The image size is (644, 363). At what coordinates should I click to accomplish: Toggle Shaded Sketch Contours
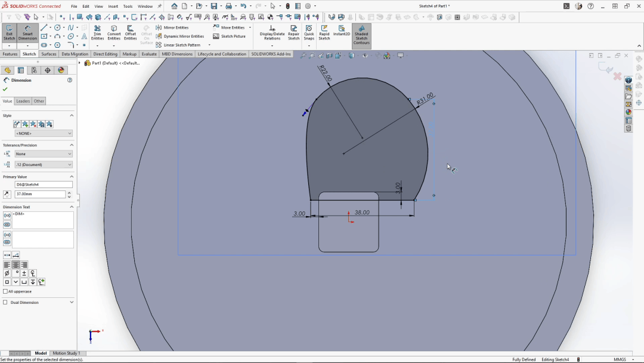tap(361, 35)
